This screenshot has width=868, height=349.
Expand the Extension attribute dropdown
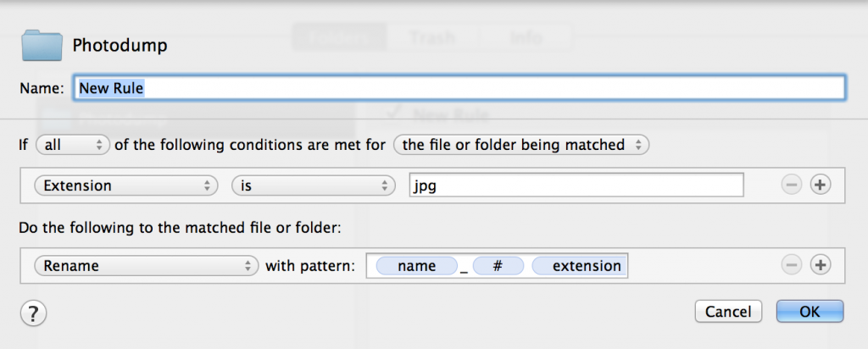[125, 186]
